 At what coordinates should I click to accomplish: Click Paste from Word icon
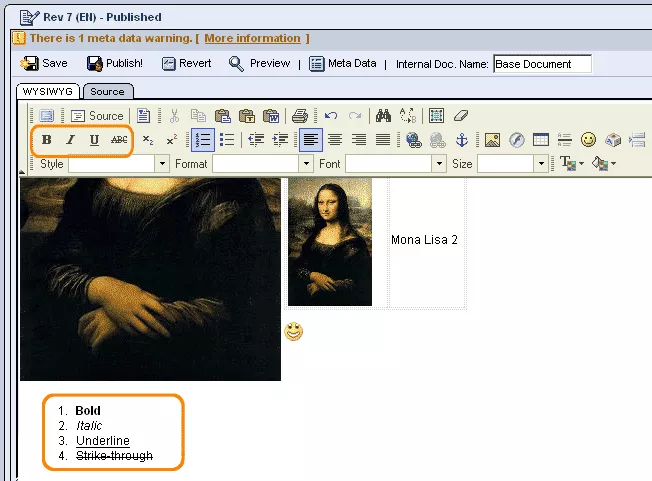(x=271, y=116)
